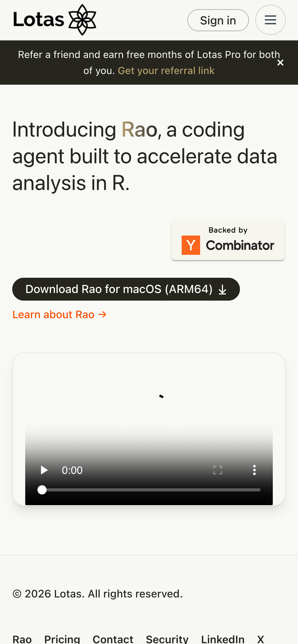
Task: Dismiss the referral banner
Action: point(280,63)
